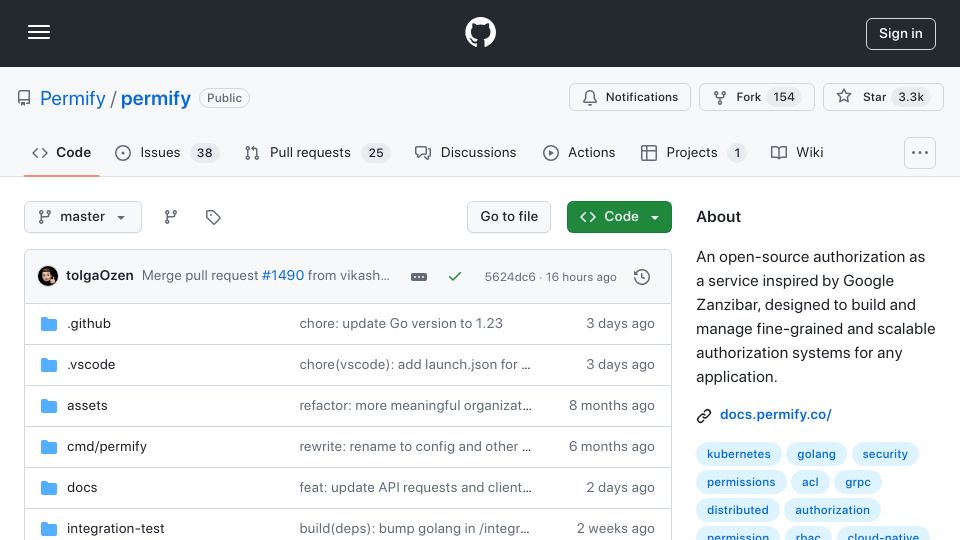Viewport: 960px width, 540px height.
Task: Click the assets folder icon
Action: coord(49,406)
